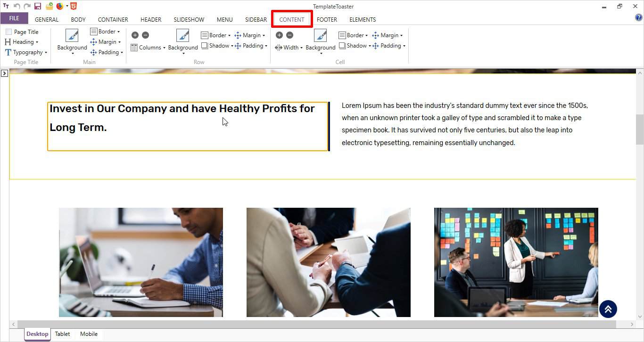644x342 pixels.
Task: Click the Save icon in quick access toolbar
Action: coord(38,6)
